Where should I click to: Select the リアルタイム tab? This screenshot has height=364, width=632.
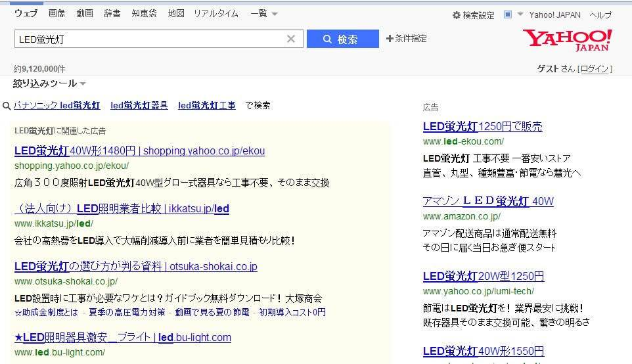click(215, 14)
